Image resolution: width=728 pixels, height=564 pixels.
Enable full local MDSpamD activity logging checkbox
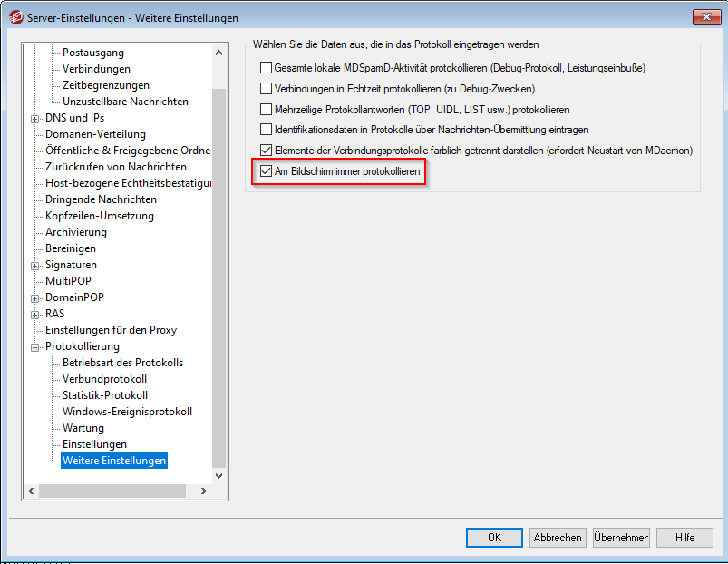(266, 68)
